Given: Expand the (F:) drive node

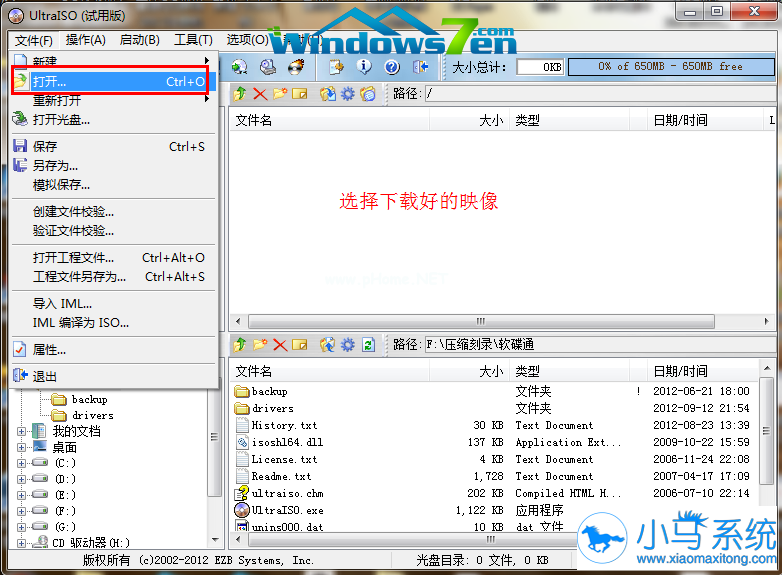Looking at the screenshot, I should tap(21, 511).
